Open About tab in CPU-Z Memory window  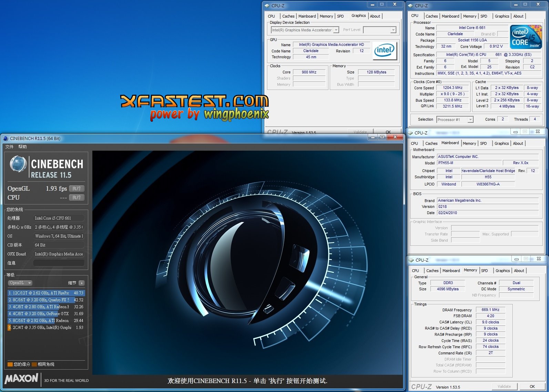519,271
